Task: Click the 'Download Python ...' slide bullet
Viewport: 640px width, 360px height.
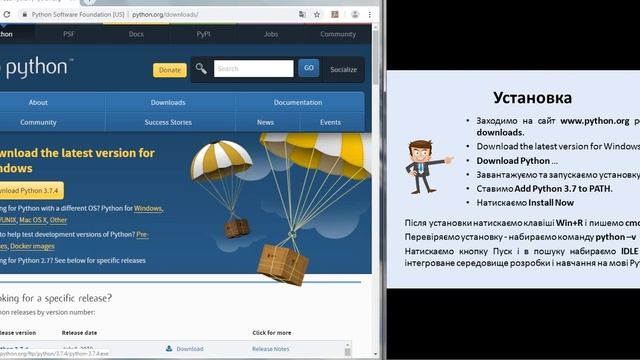Action: click(x=517, y=161)
